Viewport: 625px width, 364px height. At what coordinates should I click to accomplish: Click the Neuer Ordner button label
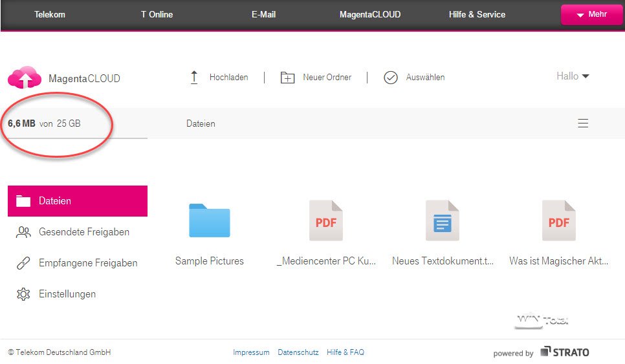327,77
